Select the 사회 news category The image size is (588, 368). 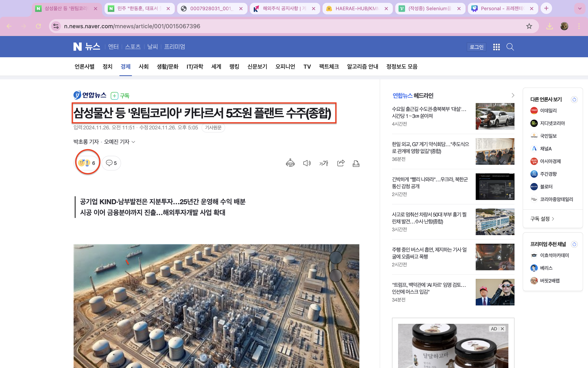(144, 66)
